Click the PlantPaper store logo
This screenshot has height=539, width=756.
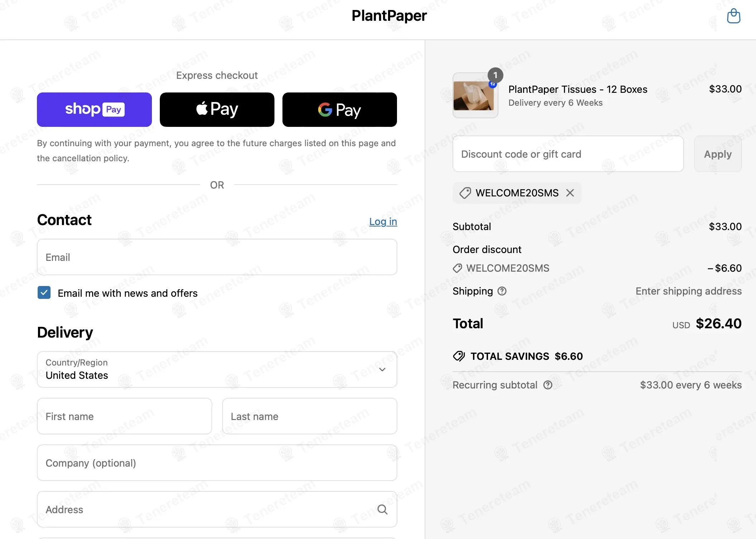[x=389, y=16]
